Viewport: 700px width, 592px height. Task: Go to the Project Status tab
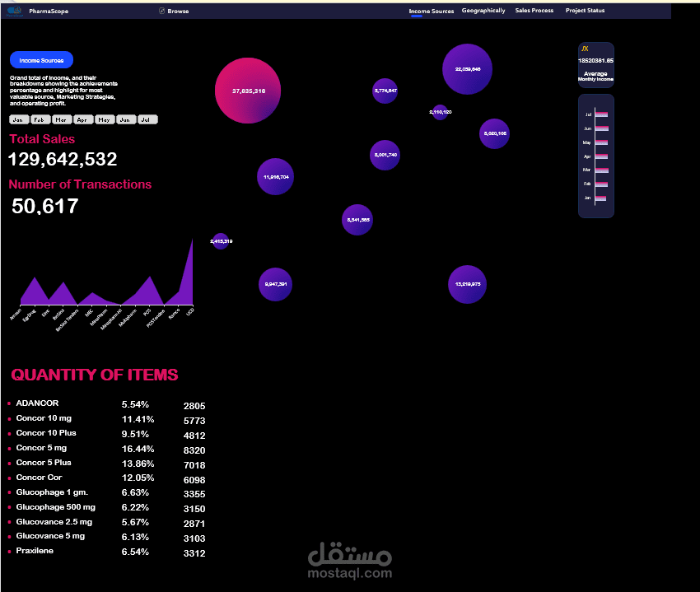(585, 10)
